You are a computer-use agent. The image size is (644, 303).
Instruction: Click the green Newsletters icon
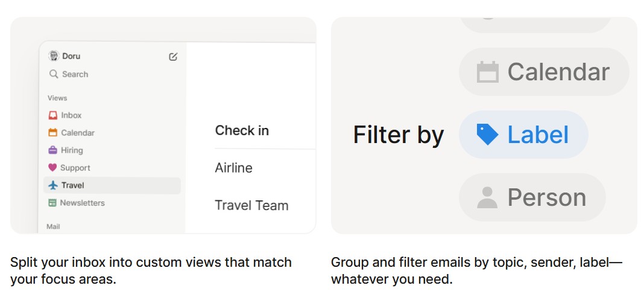click(52, 203)
